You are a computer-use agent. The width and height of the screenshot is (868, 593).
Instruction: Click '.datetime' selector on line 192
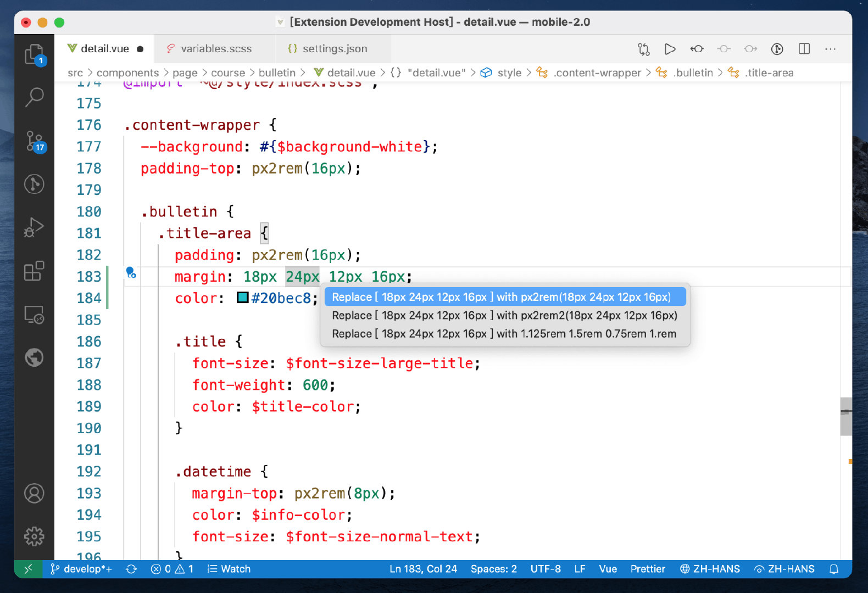(213, 472)
